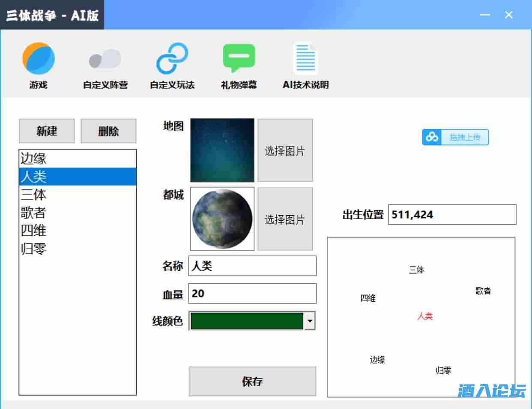The height and width of the screenshot is (409, 532).
Task: Select 四维 in the faction list
Action: point(77,231)
